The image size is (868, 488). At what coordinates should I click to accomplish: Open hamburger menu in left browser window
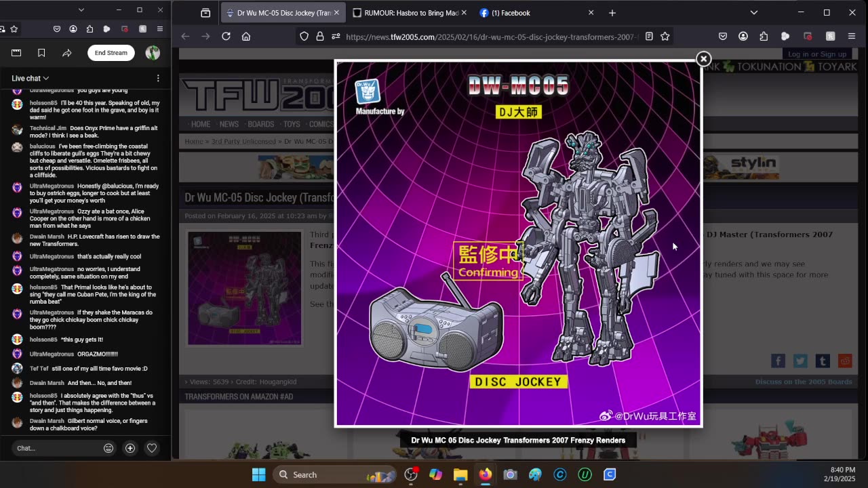point(160,29)
